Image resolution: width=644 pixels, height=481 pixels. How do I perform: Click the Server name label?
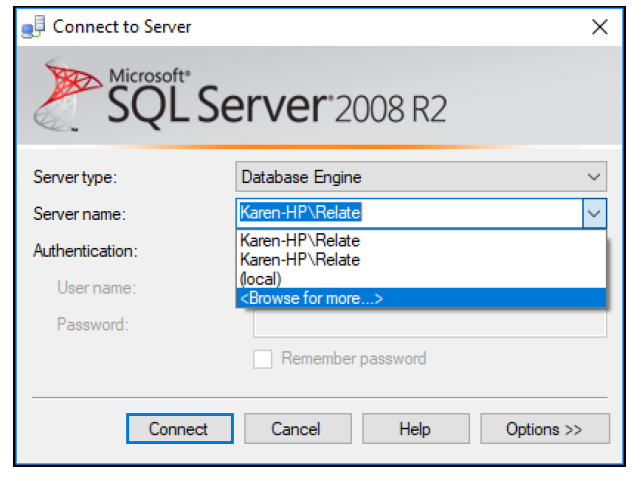pos(79,214)
